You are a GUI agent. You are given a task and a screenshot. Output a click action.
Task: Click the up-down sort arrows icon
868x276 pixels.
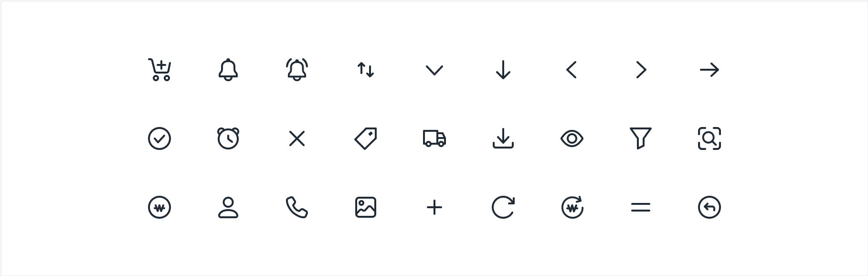coord(366,70)
